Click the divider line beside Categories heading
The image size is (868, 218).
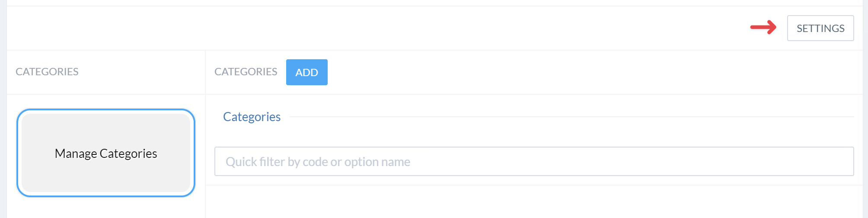[x=571, y=117]
